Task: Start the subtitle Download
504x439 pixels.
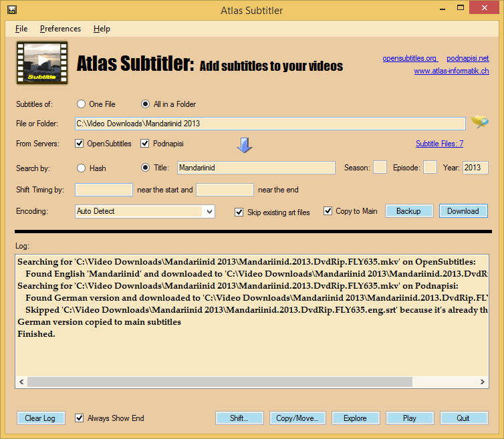Action: click(463, 211)
